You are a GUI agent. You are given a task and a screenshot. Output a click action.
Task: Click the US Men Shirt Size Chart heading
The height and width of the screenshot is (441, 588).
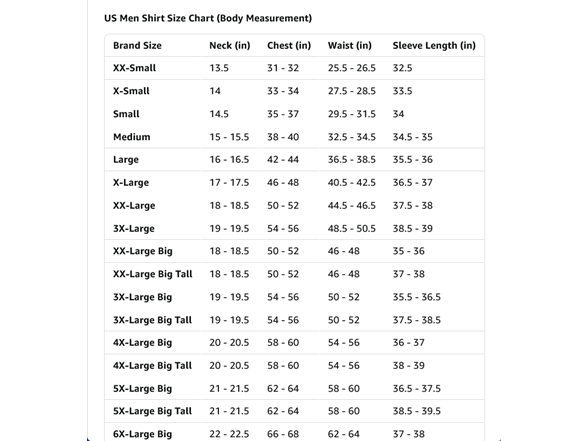pyautogui.click(x=208, y=18)
